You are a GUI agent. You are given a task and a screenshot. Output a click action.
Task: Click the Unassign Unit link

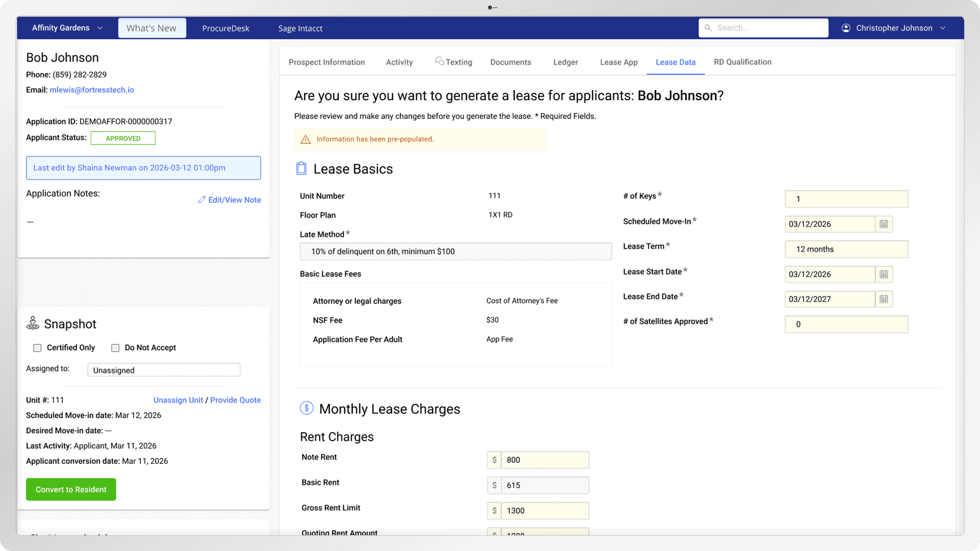pyautogui.click(x=178, y=400)
